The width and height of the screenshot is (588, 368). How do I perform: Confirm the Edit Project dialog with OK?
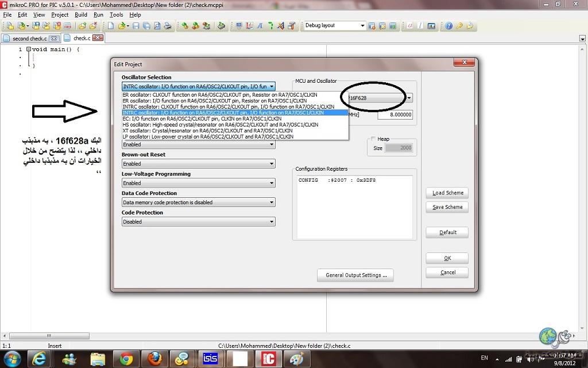tap(447, 258)
